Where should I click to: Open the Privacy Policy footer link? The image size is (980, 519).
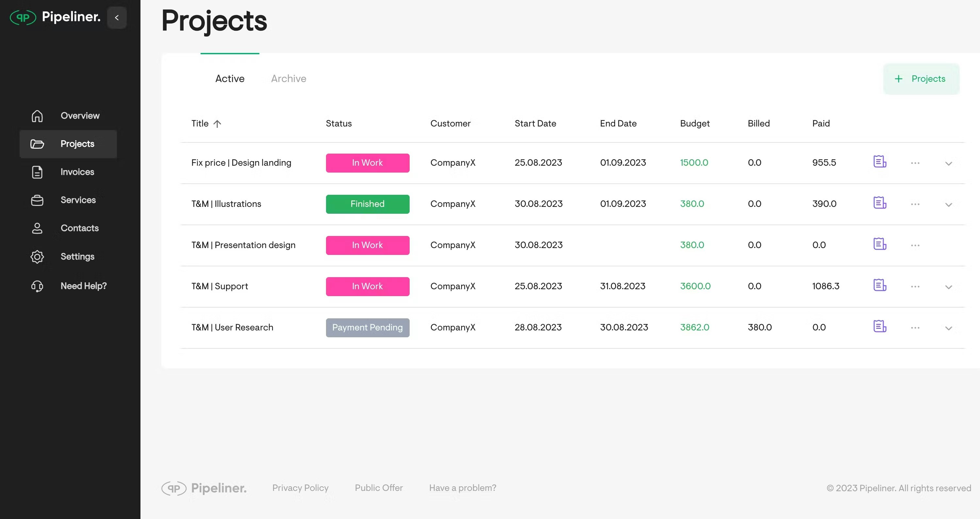pyautogui.click(x=300, y=488)
